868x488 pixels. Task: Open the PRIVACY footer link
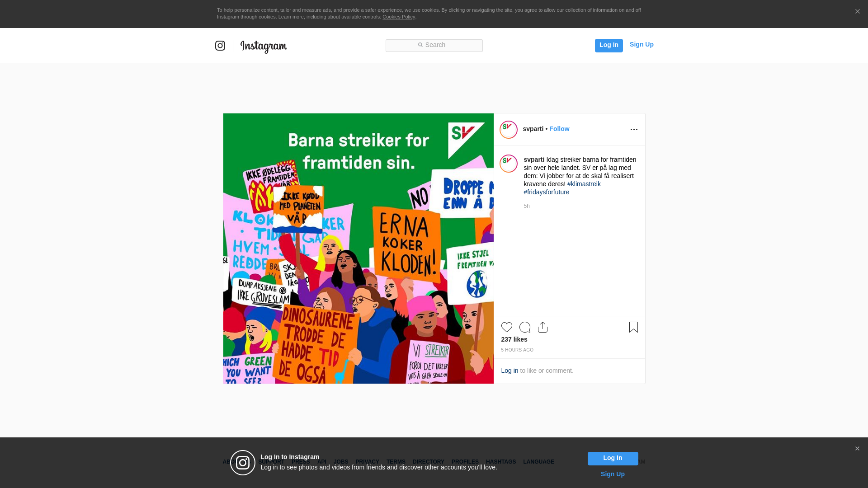[x=367, y=462]
